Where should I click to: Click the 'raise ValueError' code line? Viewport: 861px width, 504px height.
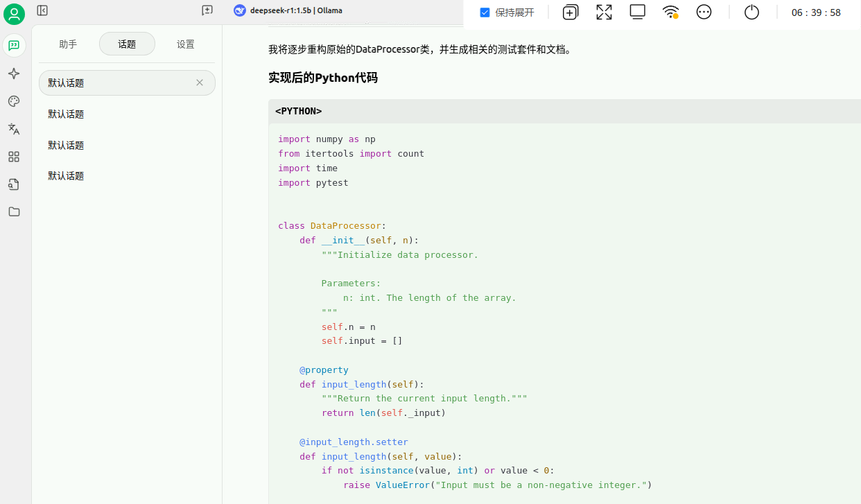pos(498,485)
